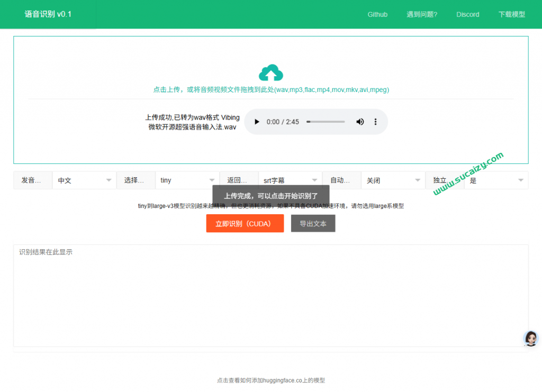Open the Discord navigation link
542x392 pixels.
[468, 14]
